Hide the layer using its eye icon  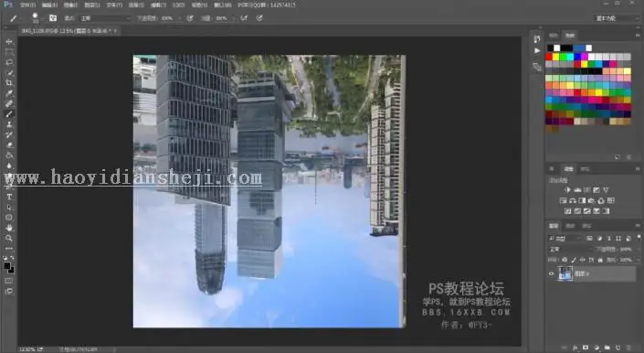click(552, 273)
